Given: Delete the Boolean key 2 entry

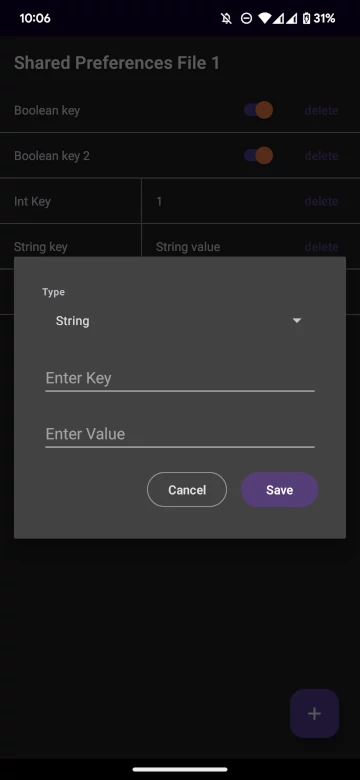Looking at the screenshot, I should 321,156.
